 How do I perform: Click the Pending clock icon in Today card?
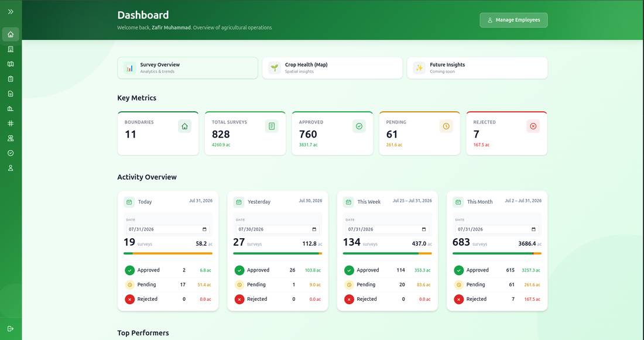(x=130, y=284)
